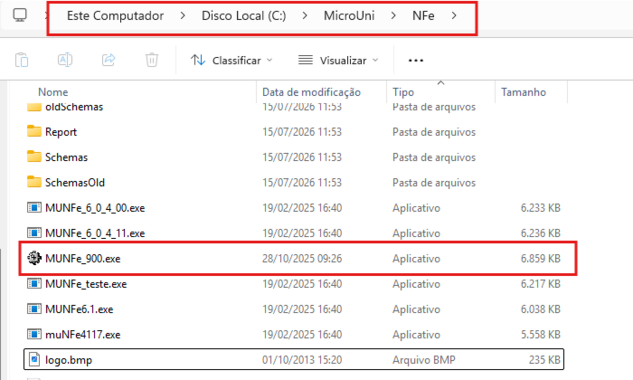
Task: Click the MUNFe_6_0_4_00.exe application icon
Action: (x=34, y=208)
